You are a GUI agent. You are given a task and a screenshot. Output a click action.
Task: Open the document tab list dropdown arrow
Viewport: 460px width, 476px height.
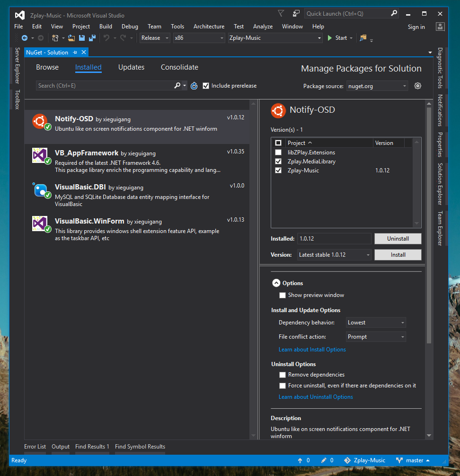(x=430, y=53)
